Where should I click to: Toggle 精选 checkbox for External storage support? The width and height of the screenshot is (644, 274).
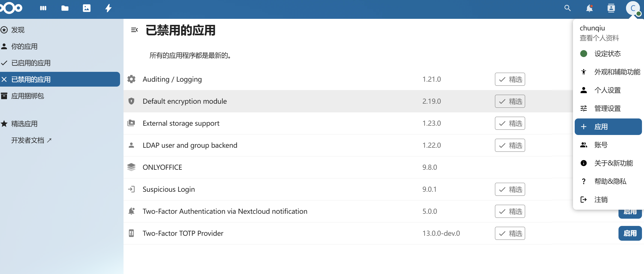point(510,123)
